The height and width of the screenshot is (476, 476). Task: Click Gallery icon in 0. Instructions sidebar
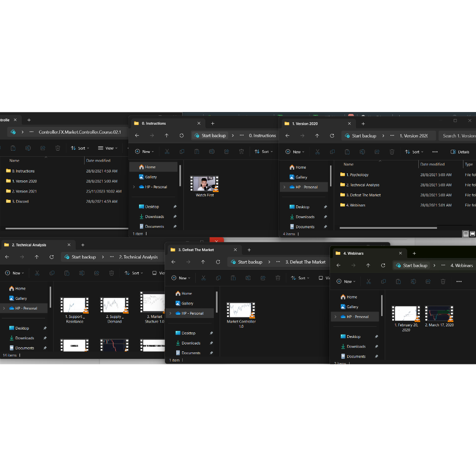pos(141,177)
